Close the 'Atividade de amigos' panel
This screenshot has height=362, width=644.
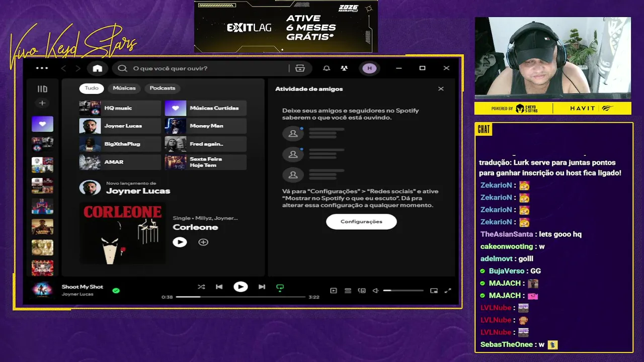click(441, 89)
